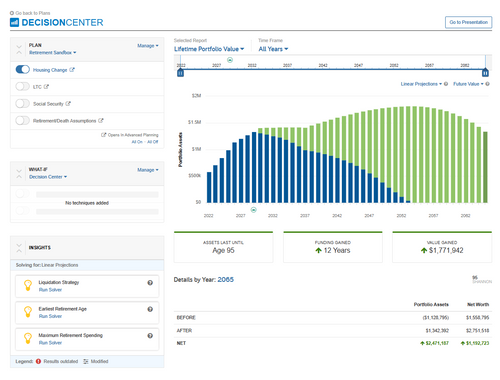This screenshot has width=500, height=380.
Task: Click All On link
Action: point(137,142)
